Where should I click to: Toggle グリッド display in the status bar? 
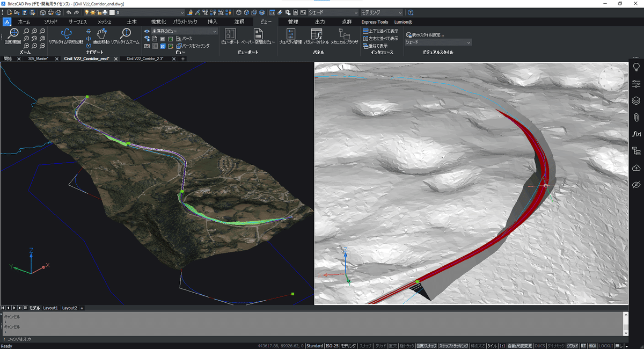pyautogui.click(x=380, y=346)
